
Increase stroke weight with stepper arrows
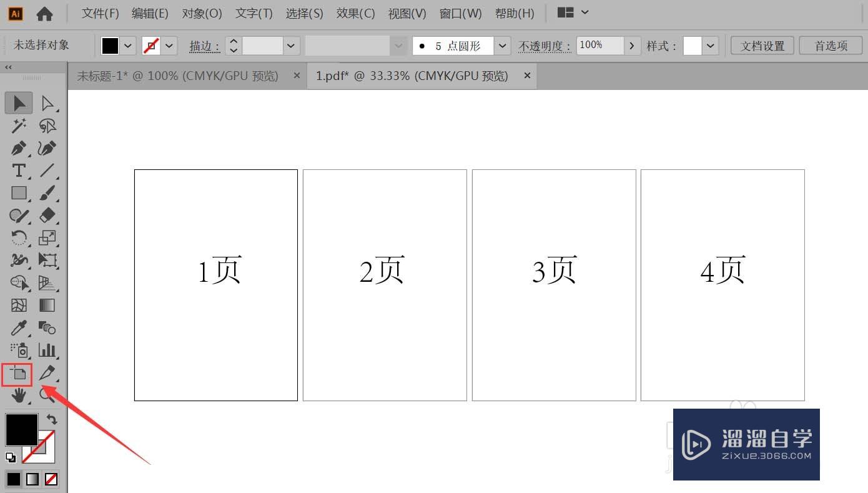[234, 41]
